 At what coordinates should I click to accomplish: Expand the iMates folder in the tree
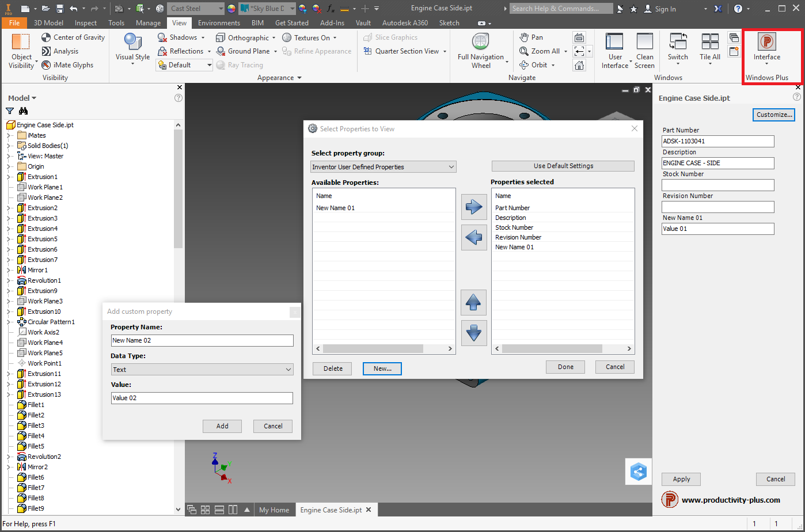[x=9, y=135]
